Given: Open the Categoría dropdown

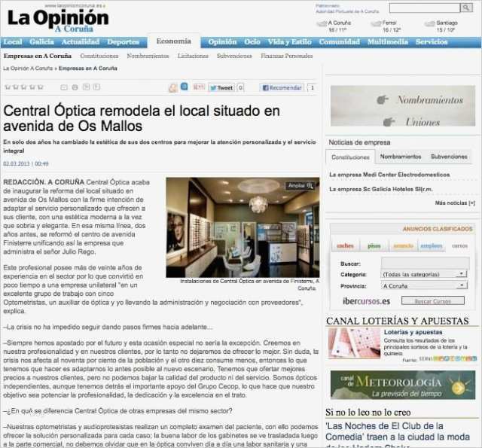Looking at the screenshot, I should click(x=424, y=274).
